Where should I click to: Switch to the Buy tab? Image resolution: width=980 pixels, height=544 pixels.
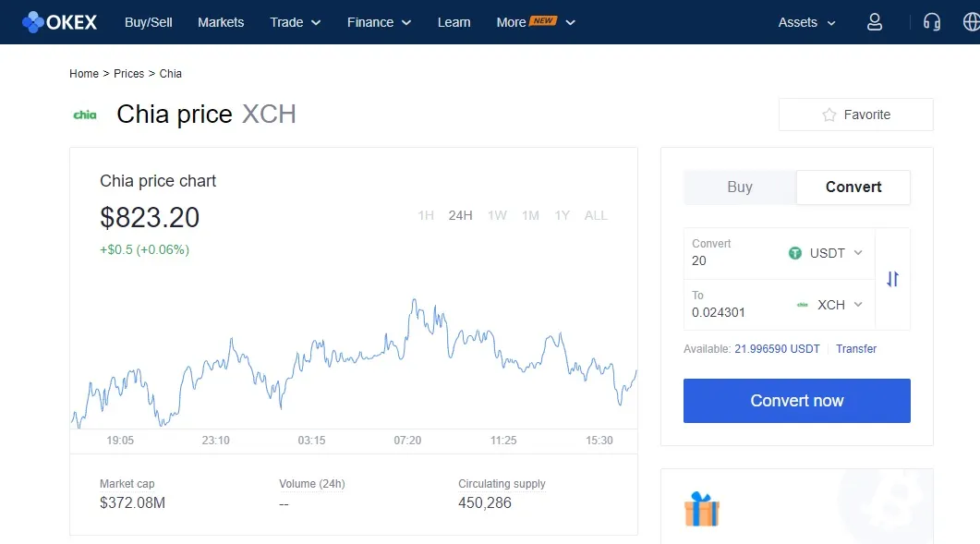pyautogui.click(x=739, y=187)
